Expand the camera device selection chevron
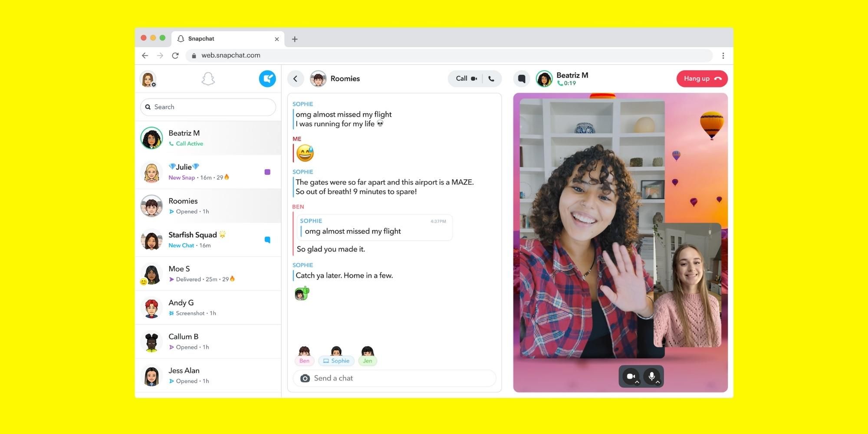Viewport: 868px width, 434px height. (x=637, y=383)
